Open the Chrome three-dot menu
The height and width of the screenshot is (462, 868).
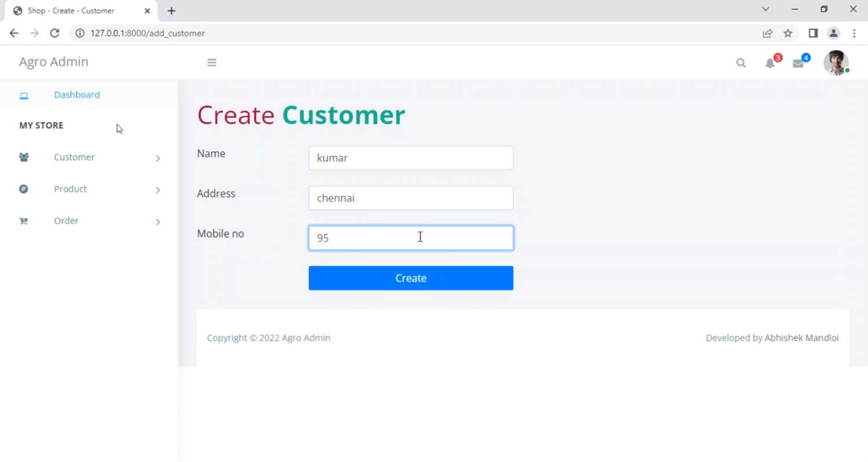pyautogui.click(x=854, y=33)
